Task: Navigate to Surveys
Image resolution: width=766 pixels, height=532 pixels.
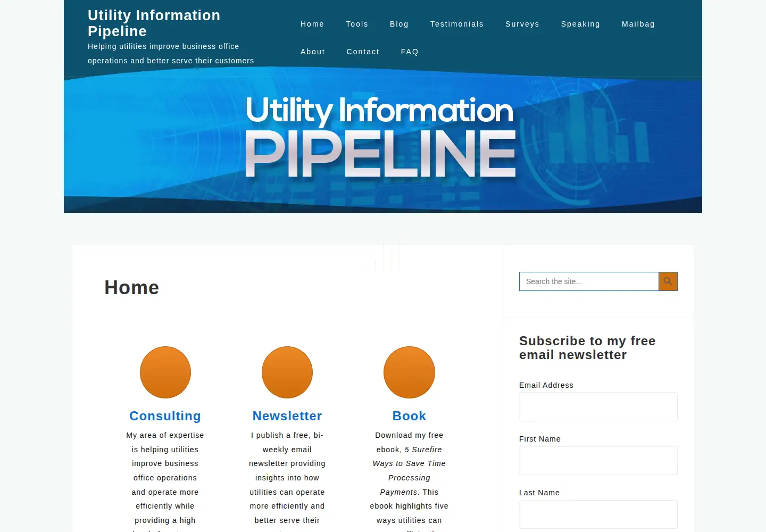Action: (522, 24)
